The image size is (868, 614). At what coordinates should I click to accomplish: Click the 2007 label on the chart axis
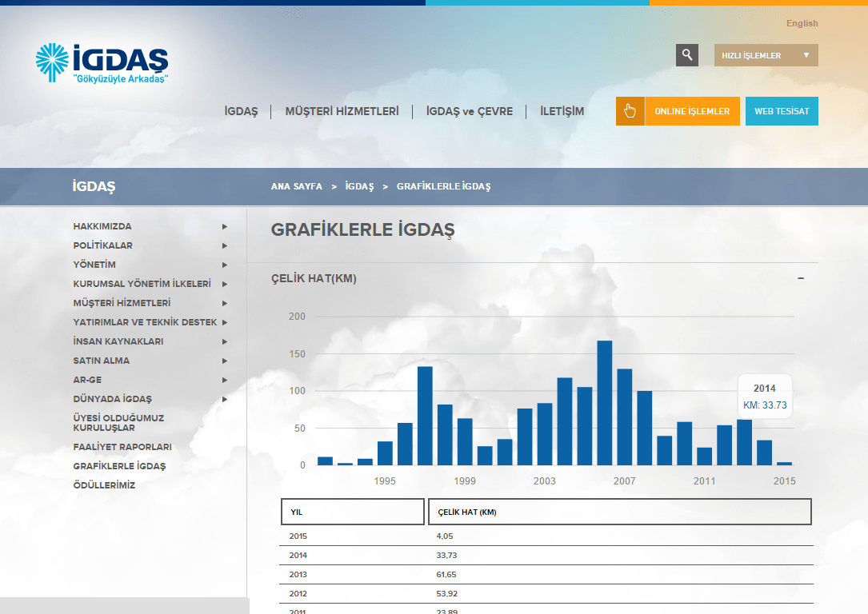tap(625, 481)
